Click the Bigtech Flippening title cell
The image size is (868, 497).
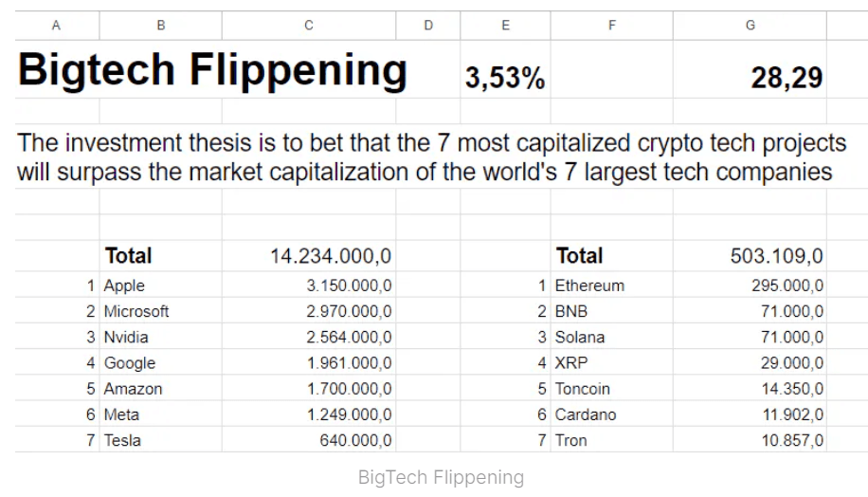(x=212, y=70)
